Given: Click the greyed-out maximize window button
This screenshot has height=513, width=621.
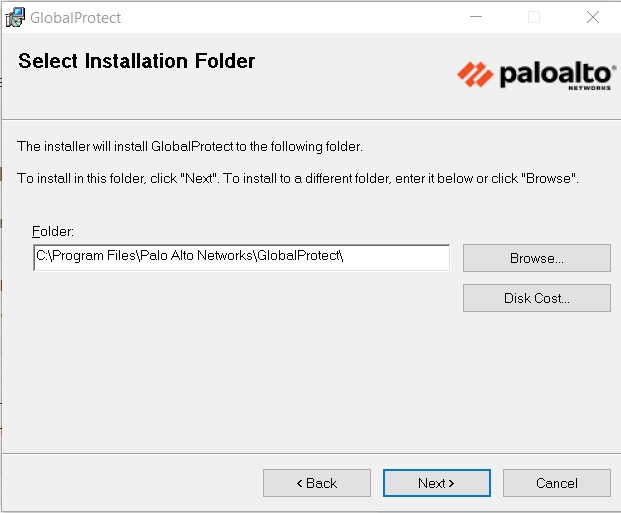Looking at the screenshot, I should [534, 17].
